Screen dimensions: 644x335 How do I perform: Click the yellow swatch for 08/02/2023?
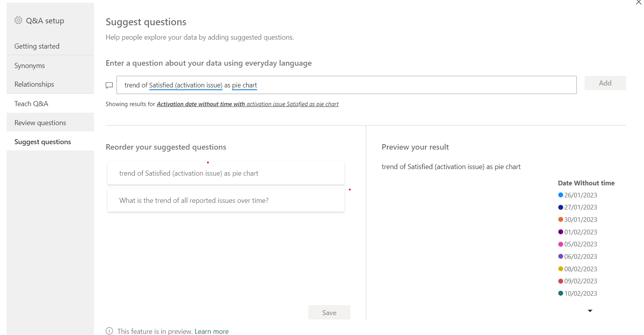click(560, 269)
